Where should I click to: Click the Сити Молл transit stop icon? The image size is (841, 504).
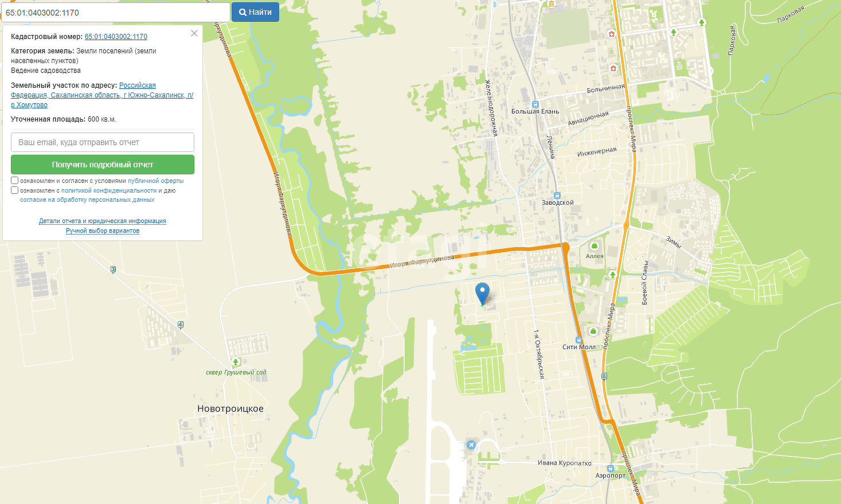click(578, 340)
